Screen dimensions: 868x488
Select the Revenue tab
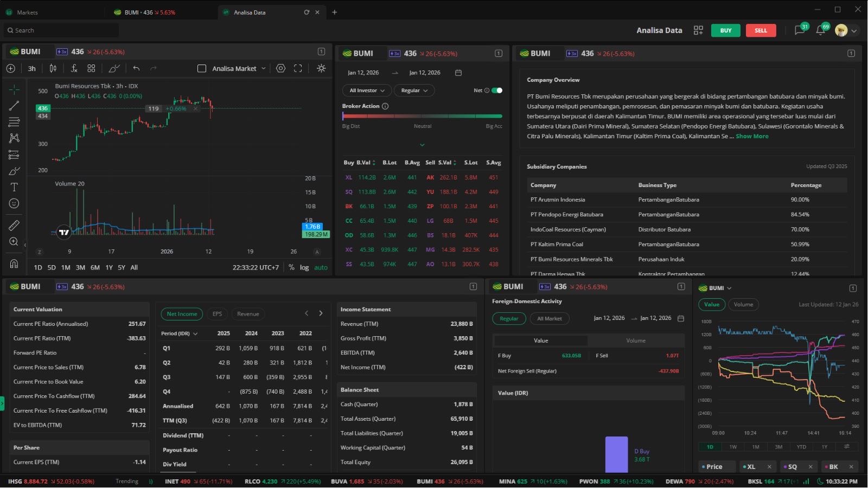point(248,314)
